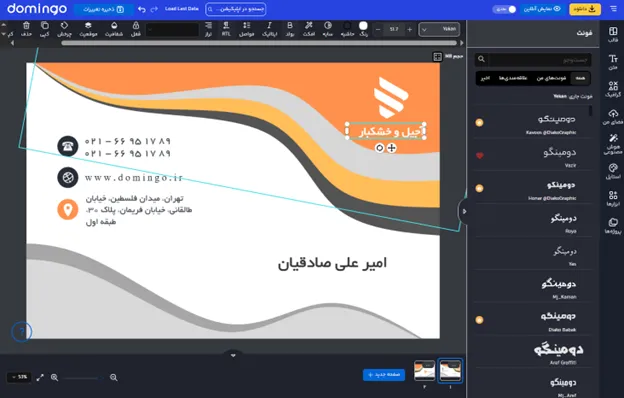The width and height of the screenshot is (624, 398).
Task: Open the position (موقعیت) layers tool
Action: [x=88, y=29]
